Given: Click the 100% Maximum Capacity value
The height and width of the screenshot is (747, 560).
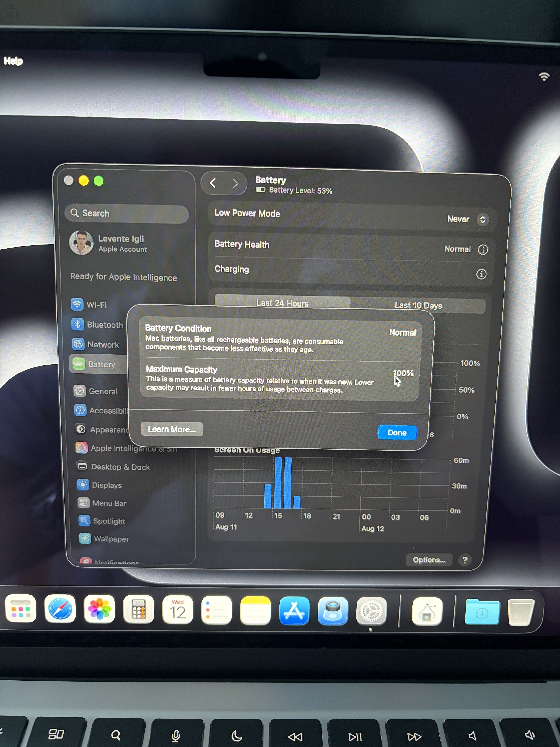Looking at the screenshot, I should tap(403, 373).
